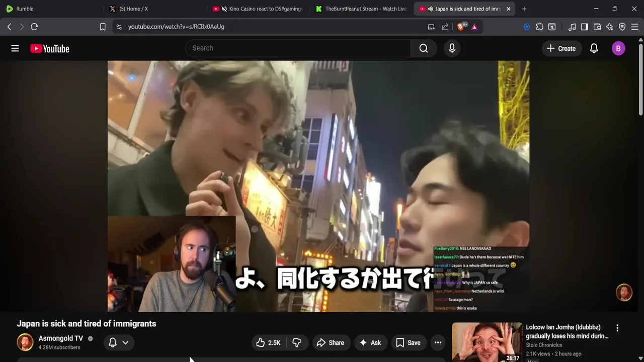Open Leo AI sparkle icon
644x362 pixels.
pyautogui.click(x=609, y=27)
